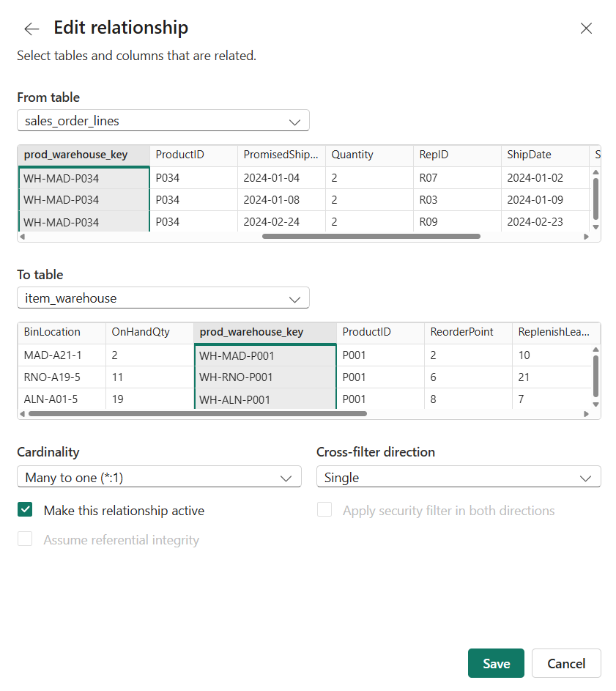Select ProductID column header in To table

click(380, 333)
